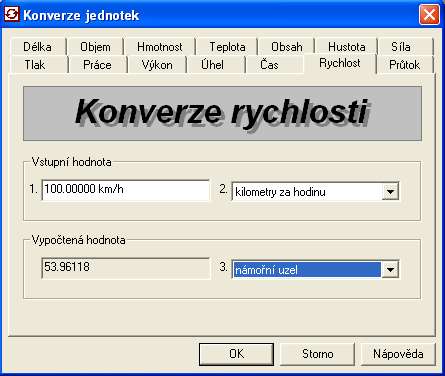Go to the Teplota tab
Screen dimensions: 445x376
click(x=227, y=47)
